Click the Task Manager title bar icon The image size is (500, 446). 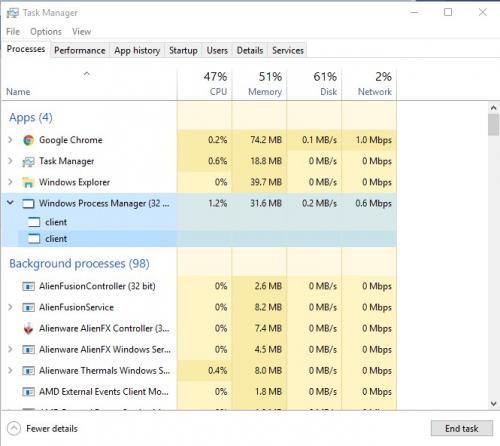13,13
